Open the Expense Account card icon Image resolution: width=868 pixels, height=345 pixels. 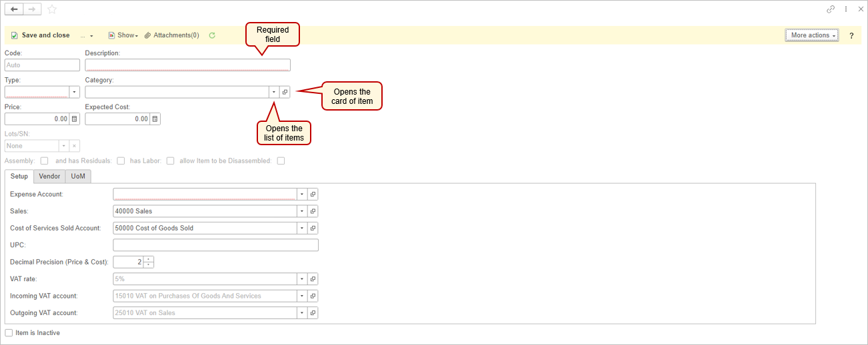(x=313, y=194)
